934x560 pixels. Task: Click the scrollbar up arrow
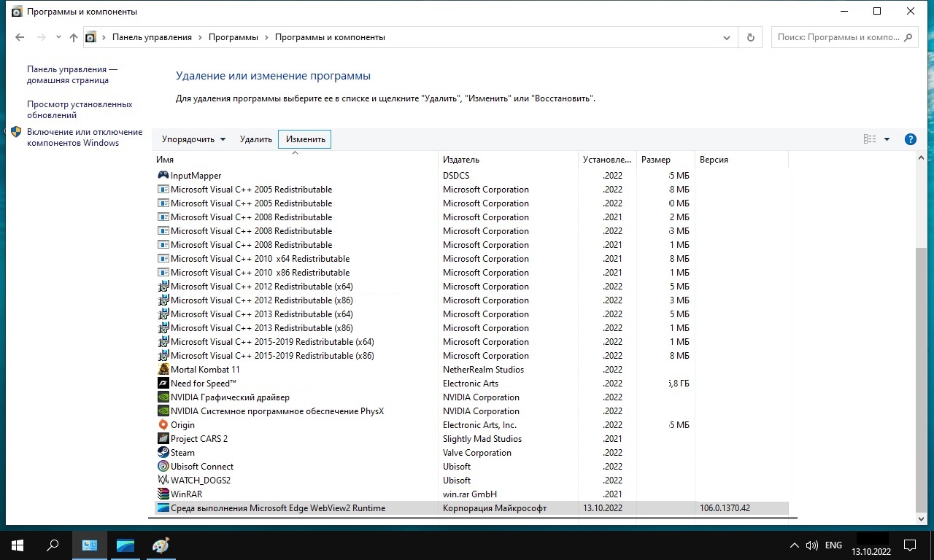[x=922, y=157]
